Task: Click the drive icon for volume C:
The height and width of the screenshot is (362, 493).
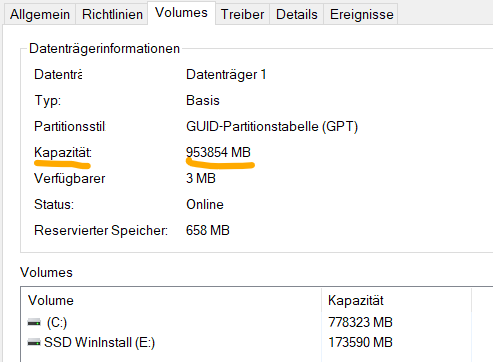Action: click(34, 322)
